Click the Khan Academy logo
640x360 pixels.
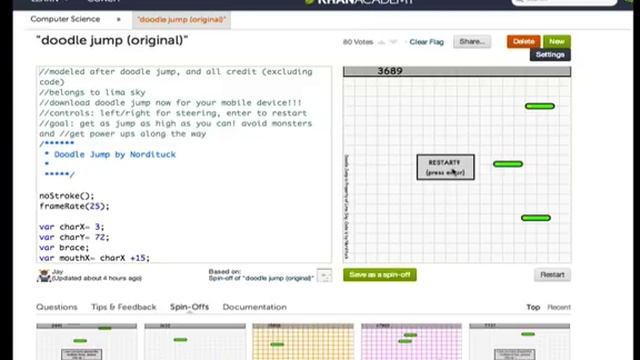point(359,2)
